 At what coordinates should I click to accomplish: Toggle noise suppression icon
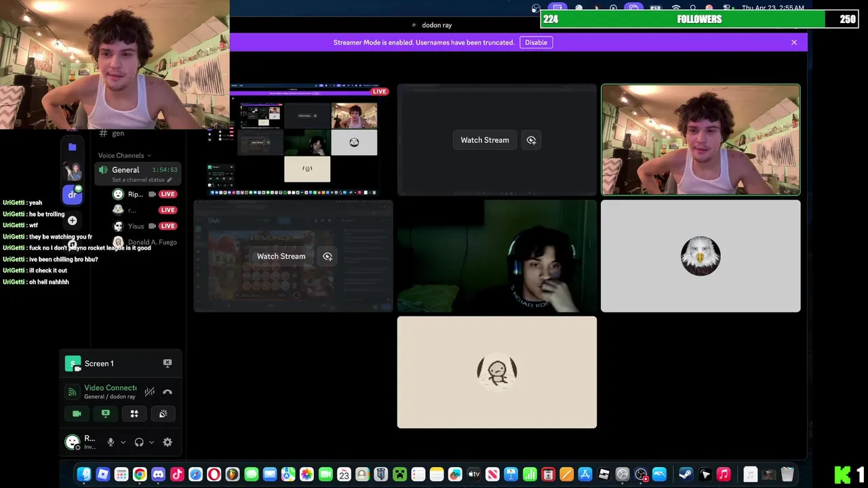coord(150,392)
